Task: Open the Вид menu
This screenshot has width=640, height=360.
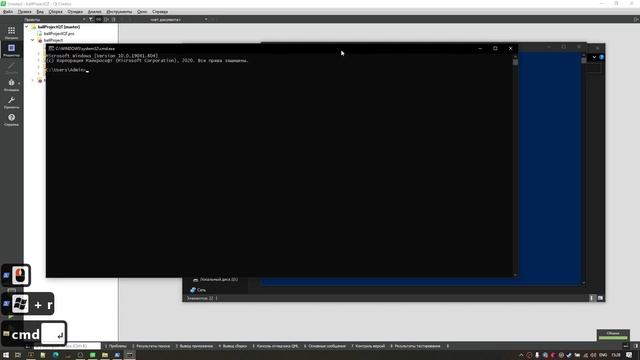Action: (40, 12)
